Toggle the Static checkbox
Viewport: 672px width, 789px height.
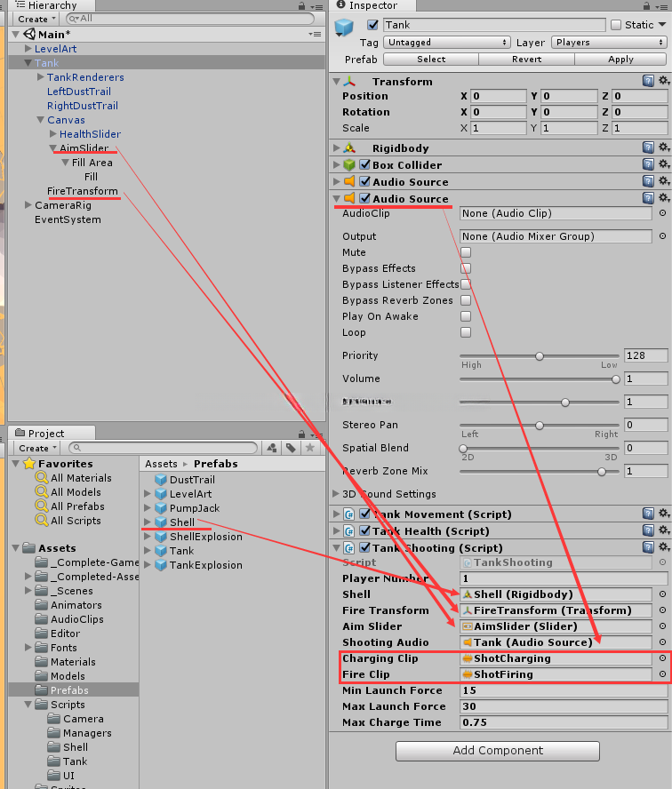616,25
